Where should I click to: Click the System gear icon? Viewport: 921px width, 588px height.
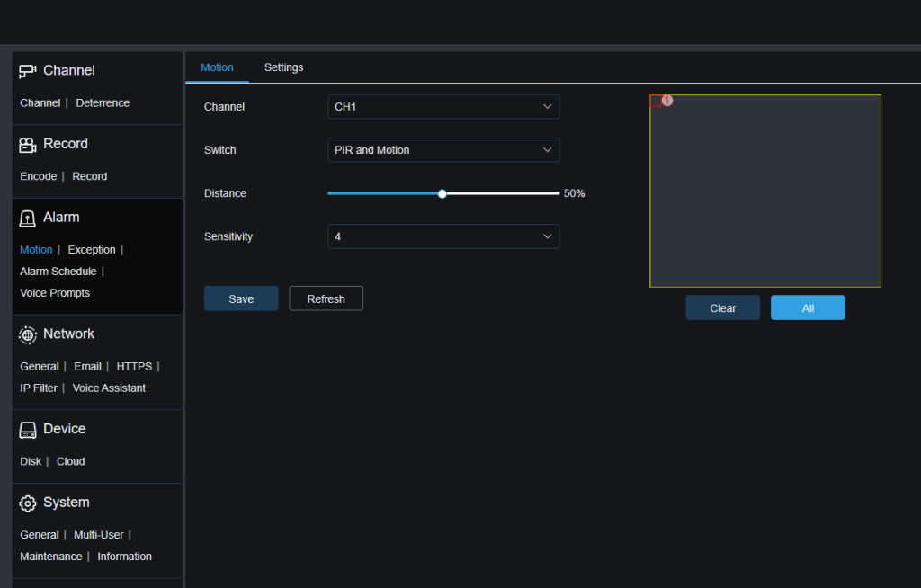tap(28, 503)
